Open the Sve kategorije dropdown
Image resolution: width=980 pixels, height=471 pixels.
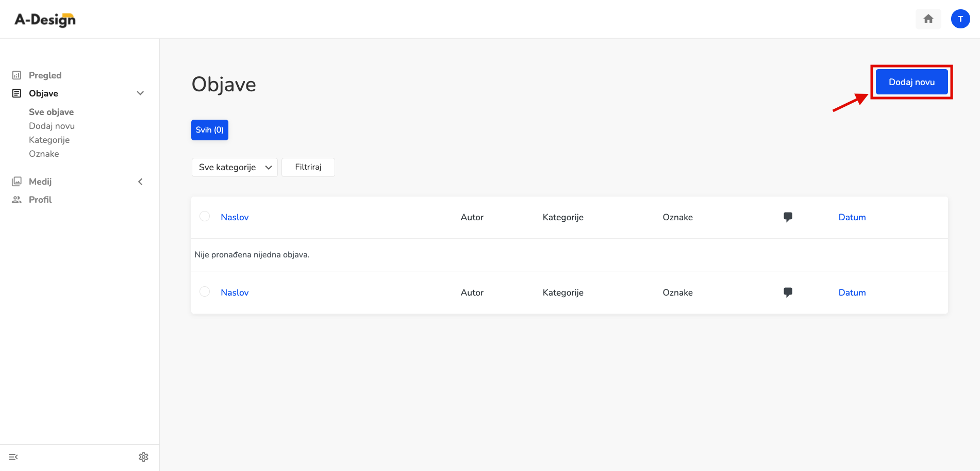[235, 167]
